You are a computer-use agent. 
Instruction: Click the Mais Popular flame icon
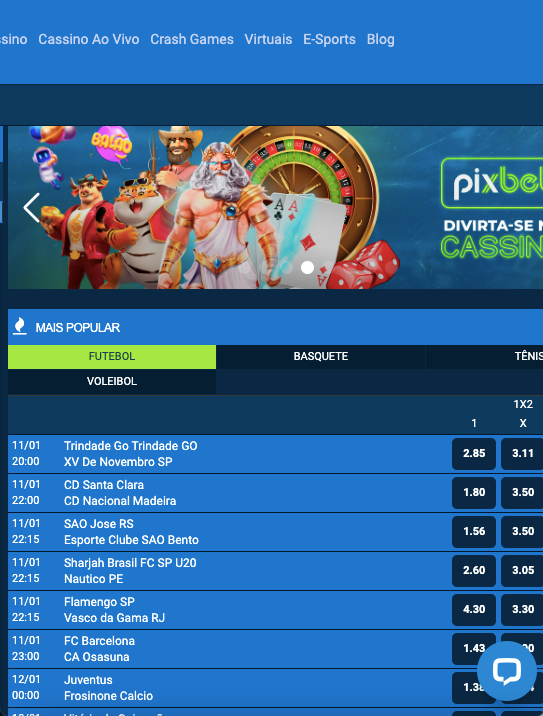pyautogui.click(x=19, y=326)
